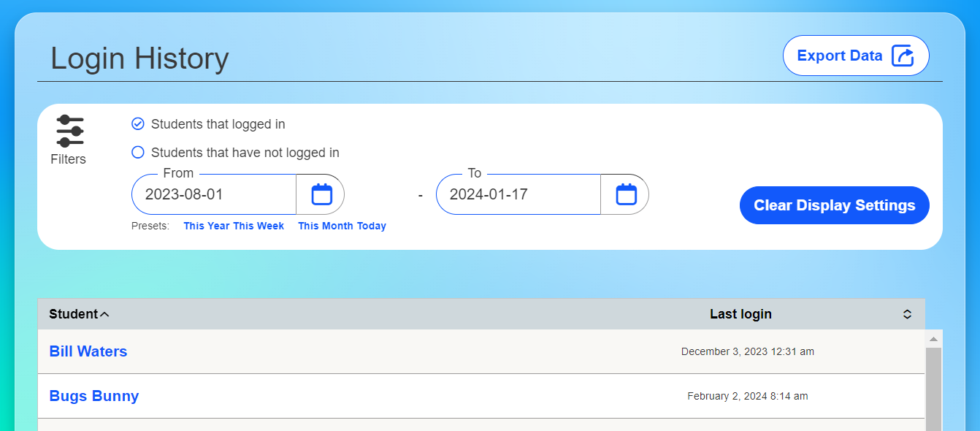Sort by the Student column header

point(79,314)
